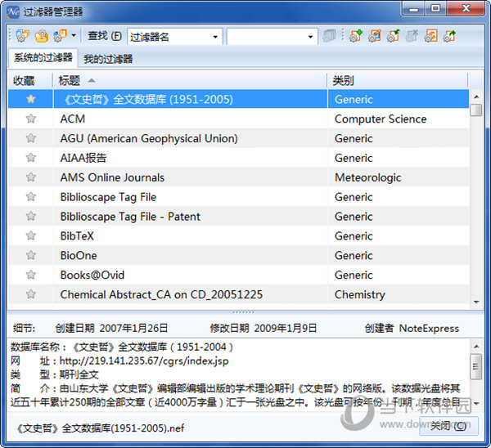Click the first gear-with-windows toolbar icon
This screenshot has height=448, width=491.
tap(22, 36)
